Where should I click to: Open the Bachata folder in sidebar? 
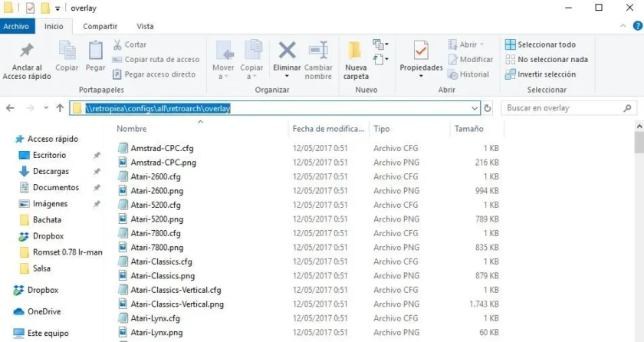coord(40,219)
